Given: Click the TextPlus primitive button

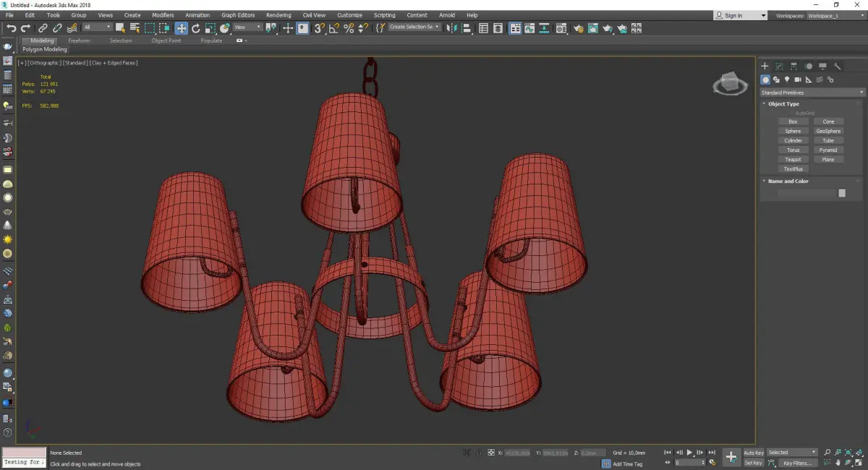Looking at the screenshot, I should click(x=793, y=168).
